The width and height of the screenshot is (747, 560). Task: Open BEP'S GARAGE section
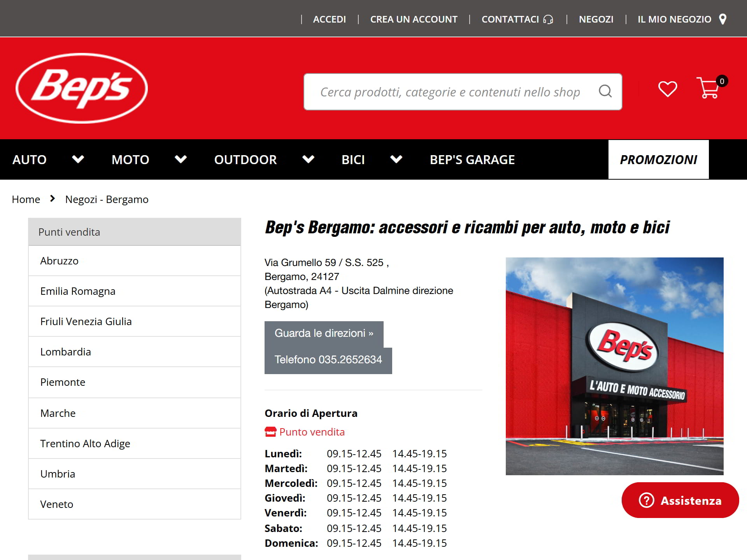coord(472,159)
